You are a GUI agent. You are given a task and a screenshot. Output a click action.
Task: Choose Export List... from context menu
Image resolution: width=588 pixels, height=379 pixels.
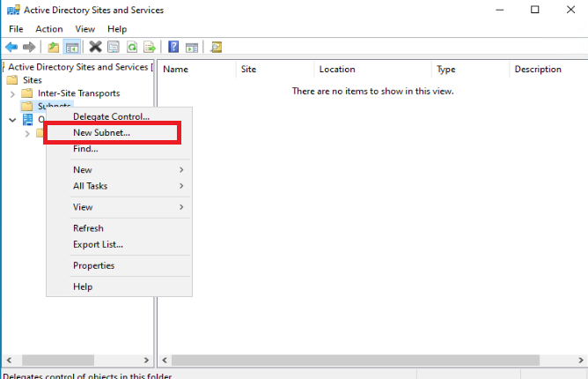99,244
